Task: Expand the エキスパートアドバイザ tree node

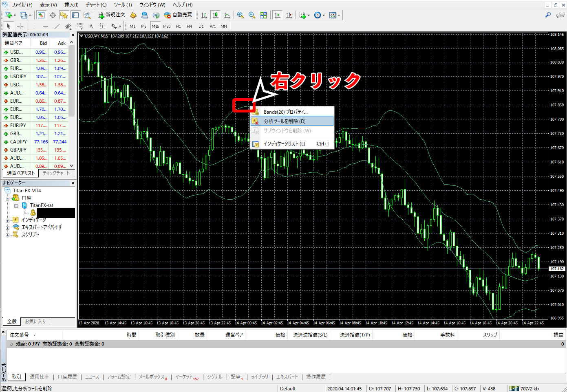Action: (7, 227)
